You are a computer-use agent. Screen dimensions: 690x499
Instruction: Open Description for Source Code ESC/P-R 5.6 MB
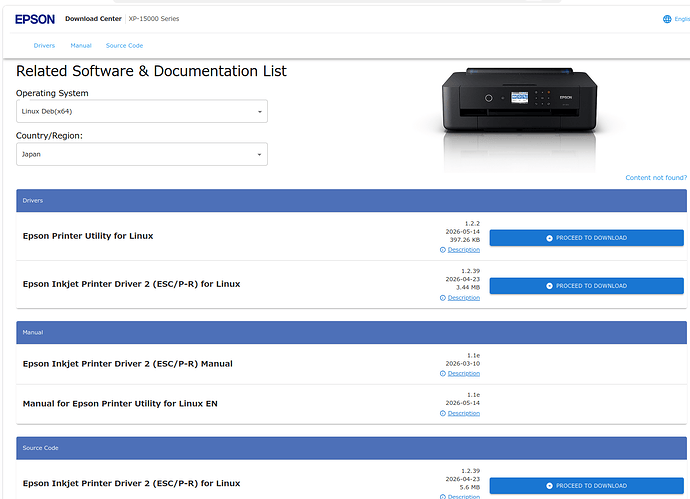pos(464,496)
